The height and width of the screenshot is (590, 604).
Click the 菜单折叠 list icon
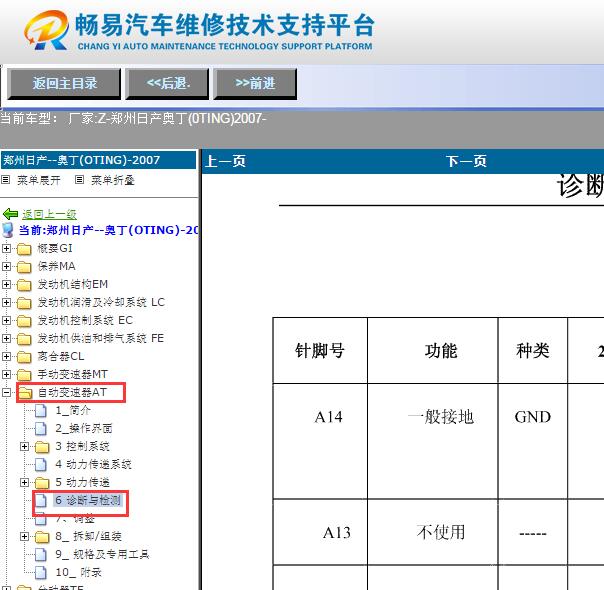[x=79, y=179]
